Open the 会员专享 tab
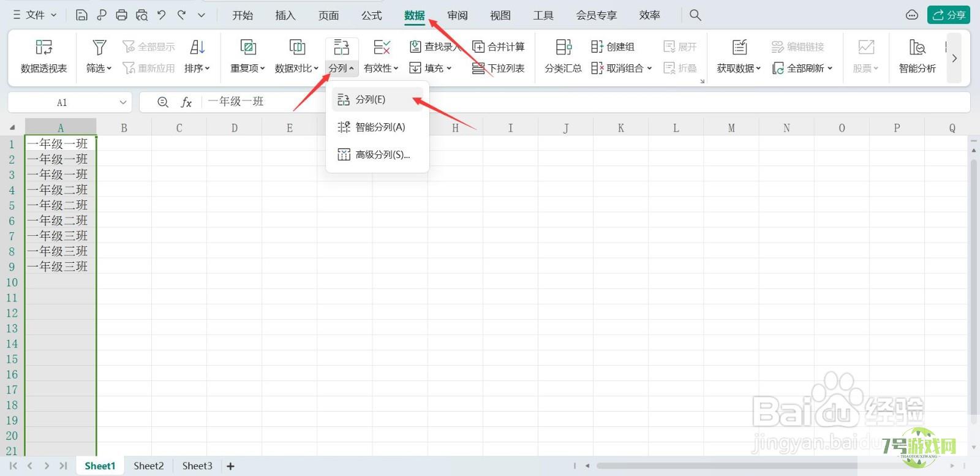This screenshot has width=980, height=476. (597, 15)
